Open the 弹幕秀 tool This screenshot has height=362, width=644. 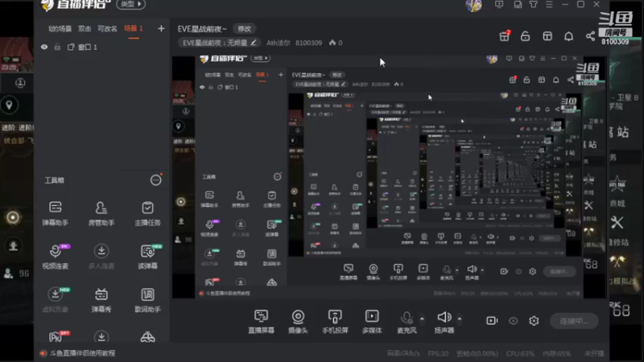[101, 300]
